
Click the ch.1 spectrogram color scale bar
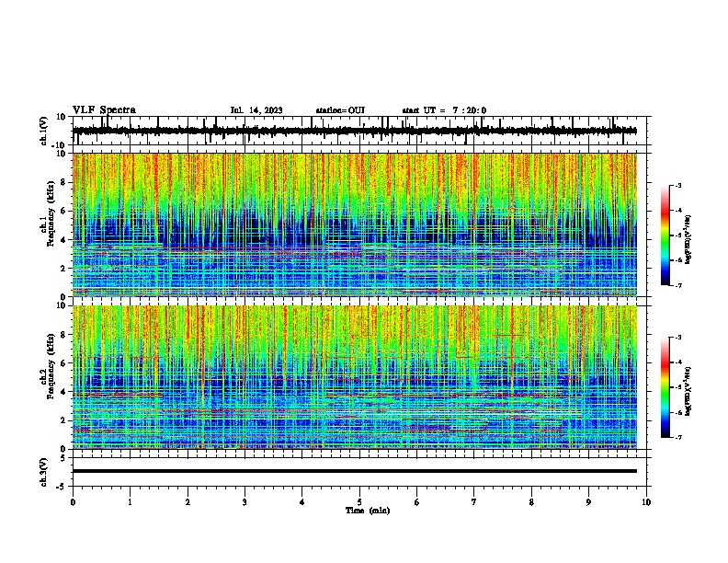[665, 236]
